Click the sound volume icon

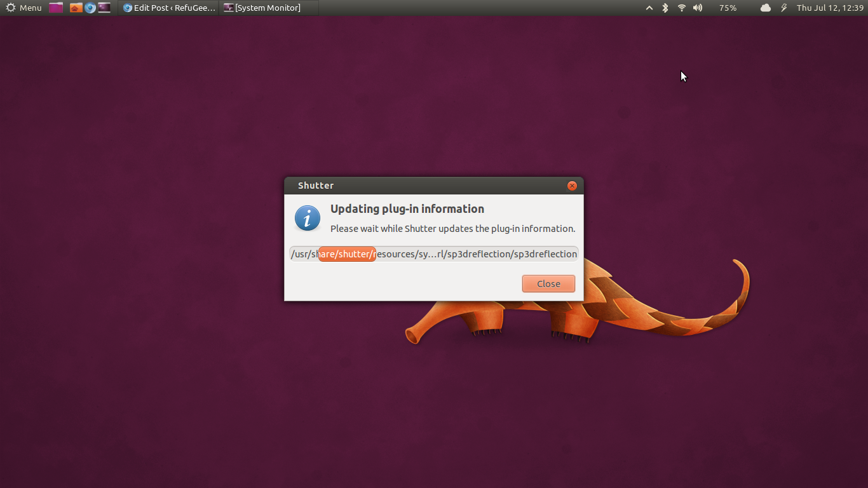[698, 8]
